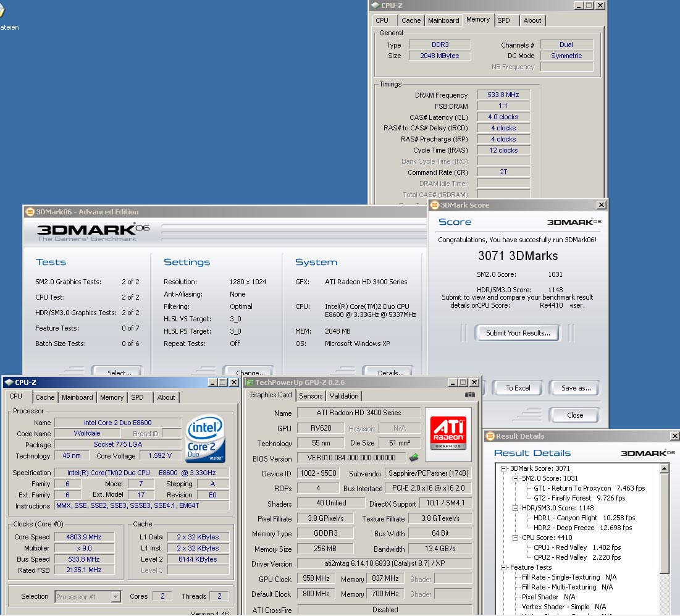This screenshot has height=616, width=680.
Task: Open Mainboard tab in lower CPU-Z
Action: 77,397
